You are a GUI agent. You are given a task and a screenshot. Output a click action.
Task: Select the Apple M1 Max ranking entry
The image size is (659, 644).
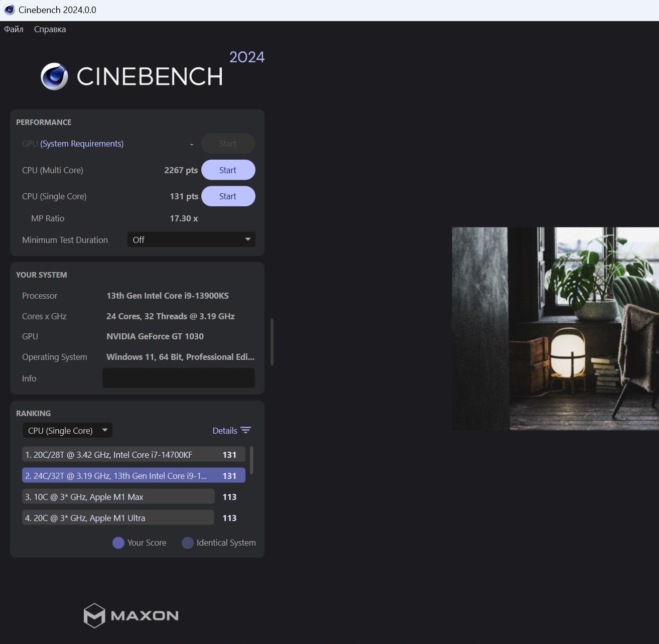click(118, 497)
